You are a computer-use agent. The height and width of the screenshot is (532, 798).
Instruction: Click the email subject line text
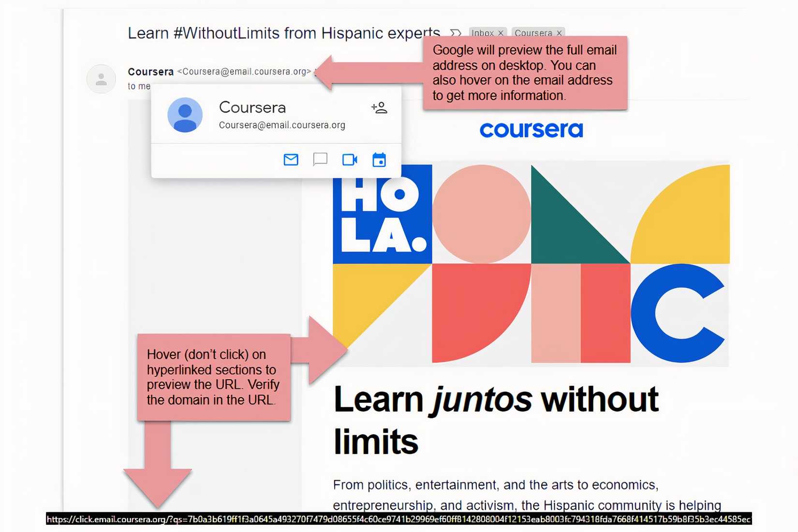[x=283, y=33]
